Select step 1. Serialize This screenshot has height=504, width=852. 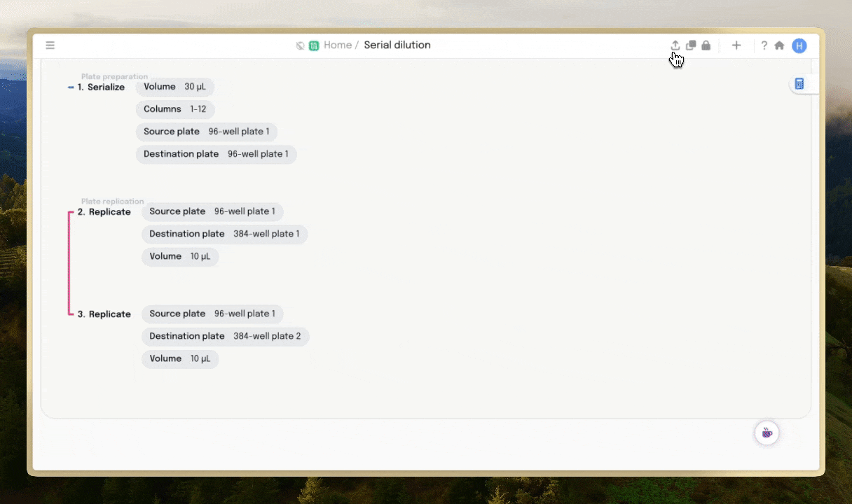point(101,87)
